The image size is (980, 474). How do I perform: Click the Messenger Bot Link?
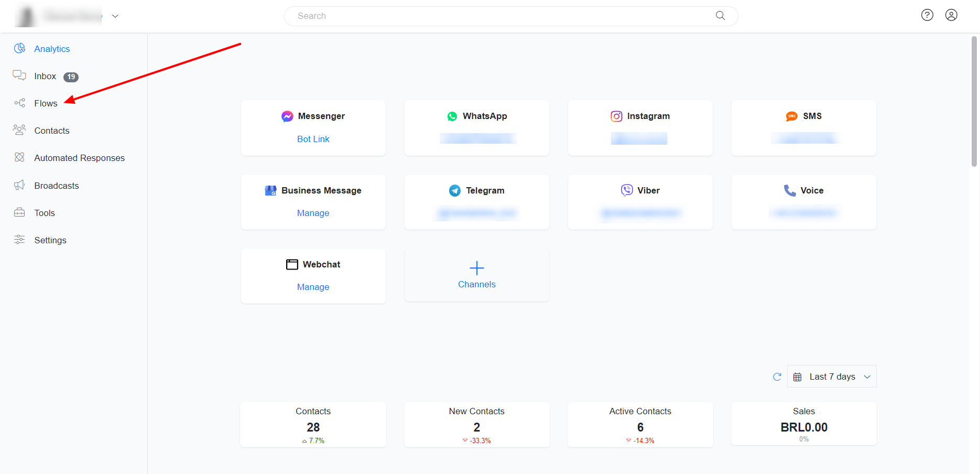[x=313, y=139]
